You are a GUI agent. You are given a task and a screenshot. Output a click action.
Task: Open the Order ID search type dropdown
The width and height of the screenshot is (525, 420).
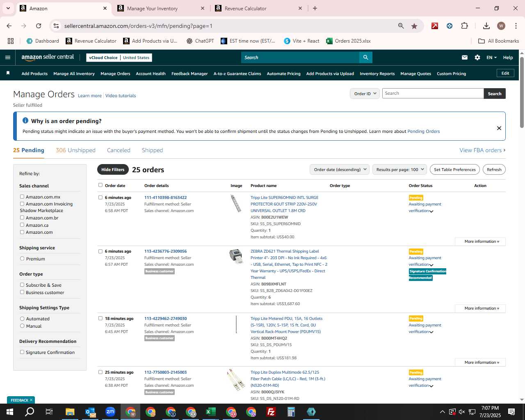(364, 94)
